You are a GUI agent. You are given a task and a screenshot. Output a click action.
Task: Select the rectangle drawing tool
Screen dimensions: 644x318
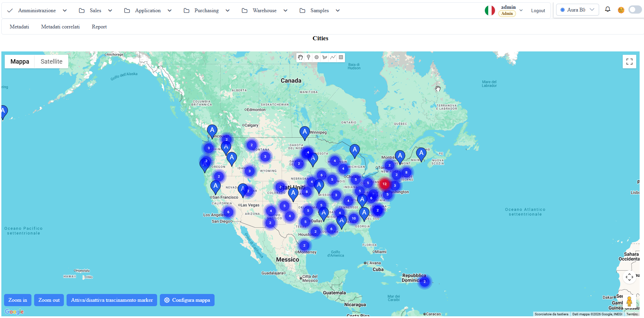(x=341, y=58)
